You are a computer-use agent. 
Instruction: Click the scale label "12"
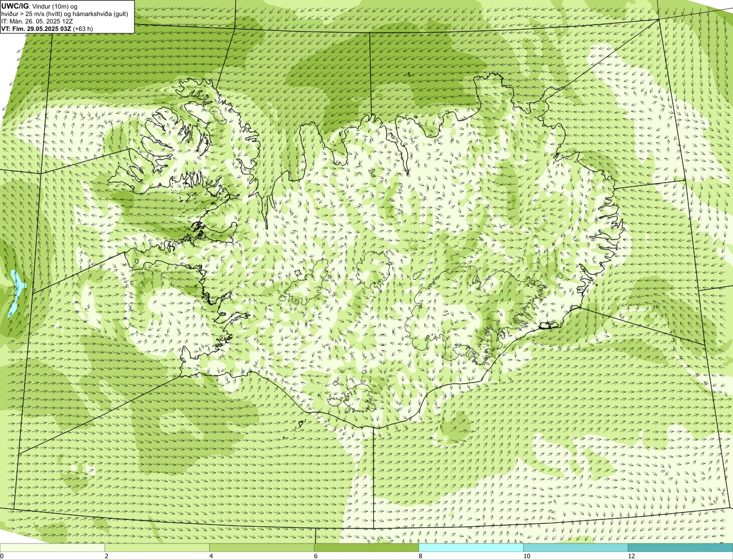[x=631, y=556]
